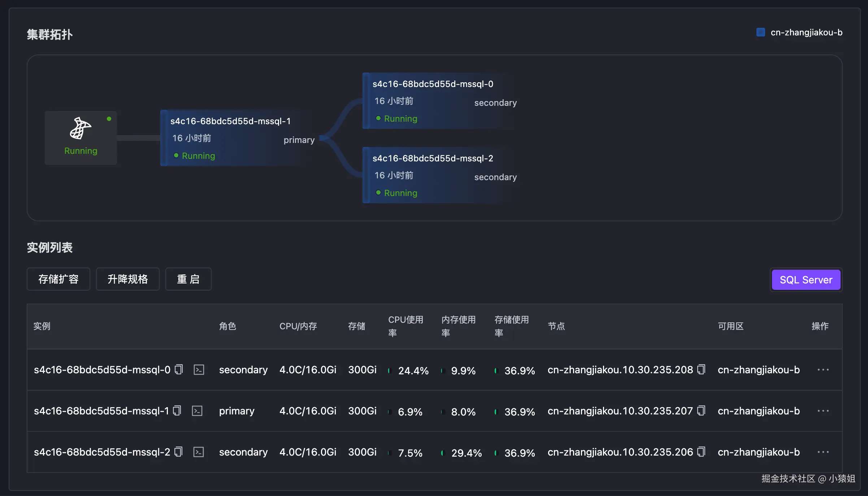This screenshot has height=496, width=868.
Task: Open terminal for mssql-1 primary instance
Action: coord(197,410)
